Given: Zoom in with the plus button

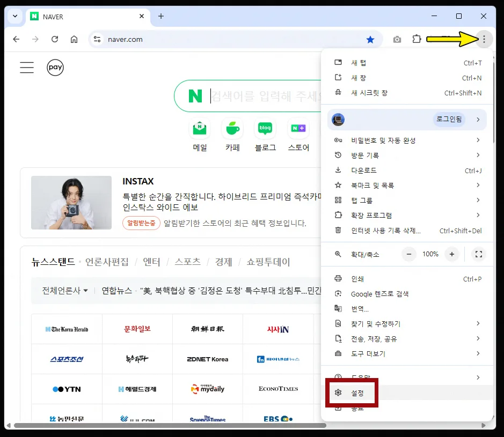Looking at the screenshot, I should pyautogui.click(x=451, y=254).
